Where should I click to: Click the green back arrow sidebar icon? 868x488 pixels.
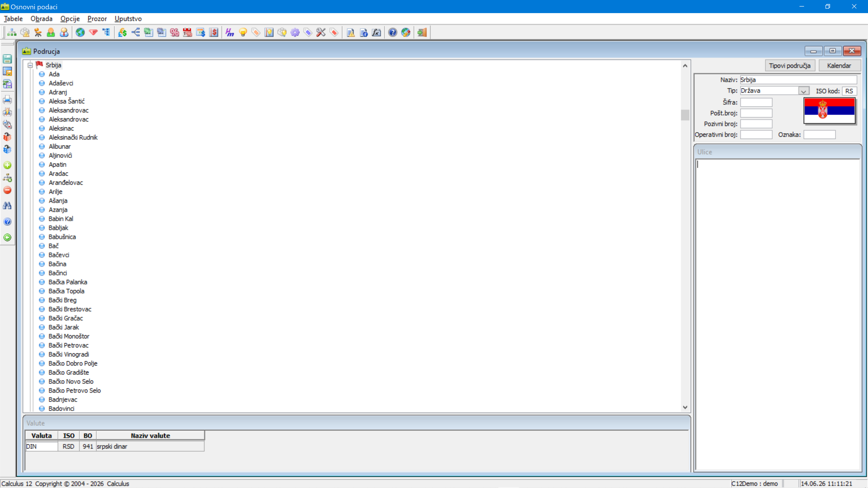(x=7, y=237)
